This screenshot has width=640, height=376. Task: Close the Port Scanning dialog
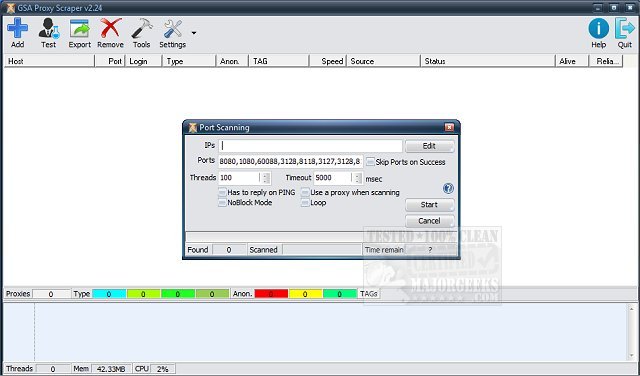[x=449, y=127]
